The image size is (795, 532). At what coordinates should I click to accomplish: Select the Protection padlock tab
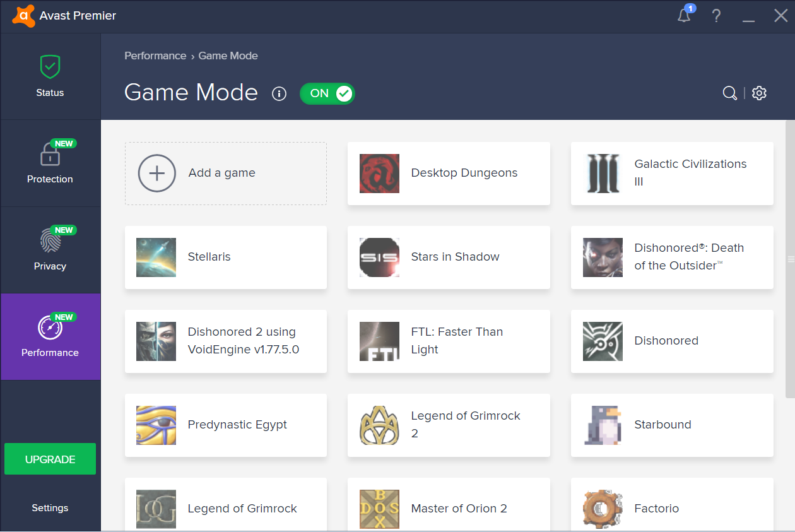click(50, 163)
